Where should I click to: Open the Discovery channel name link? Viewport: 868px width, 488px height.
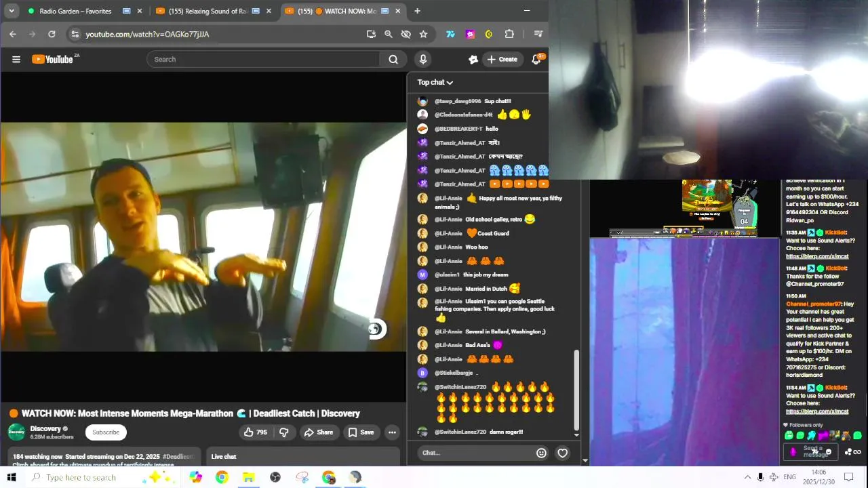click(45, 428)
